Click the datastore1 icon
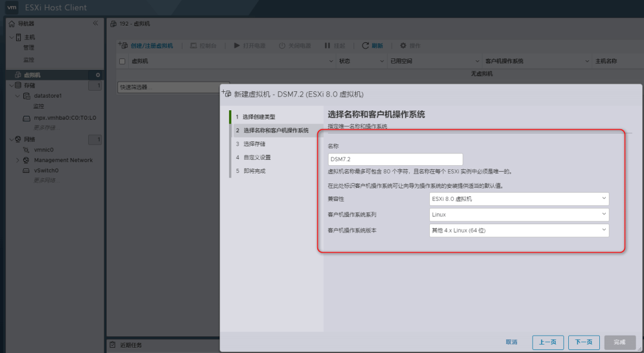 (27, 96)
